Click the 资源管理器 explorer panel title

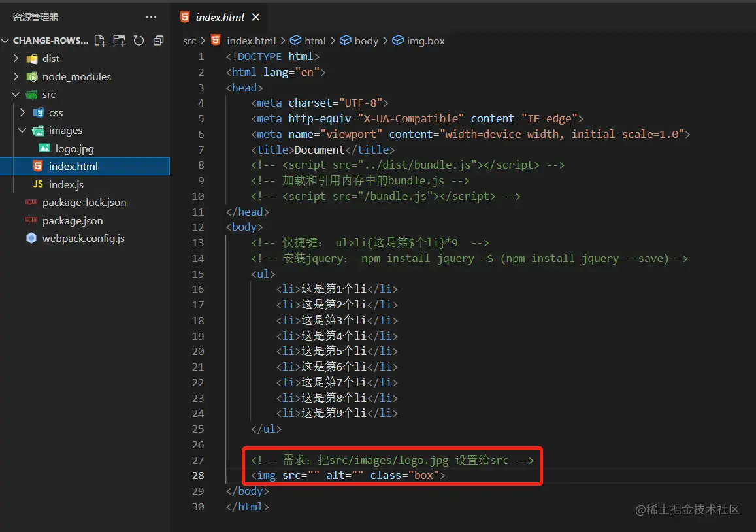[35, 17]
